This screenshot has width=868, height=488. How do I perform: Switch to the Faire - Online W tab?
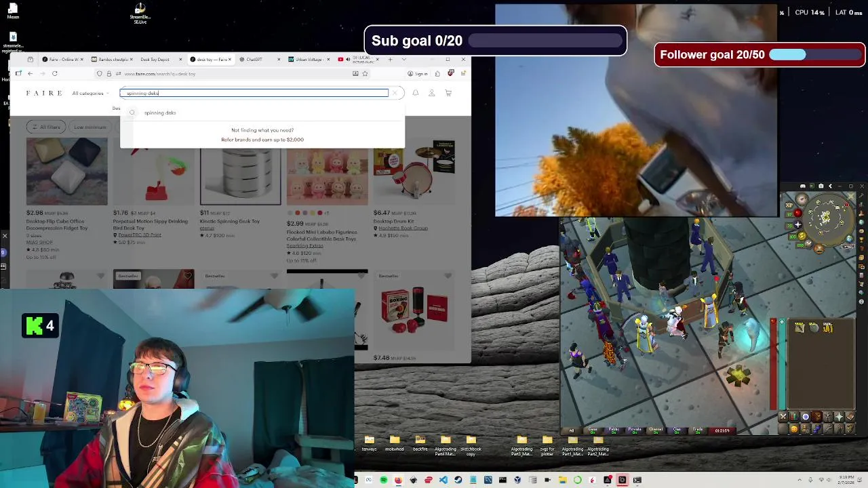pyautogui.click(x=62, y=59)
